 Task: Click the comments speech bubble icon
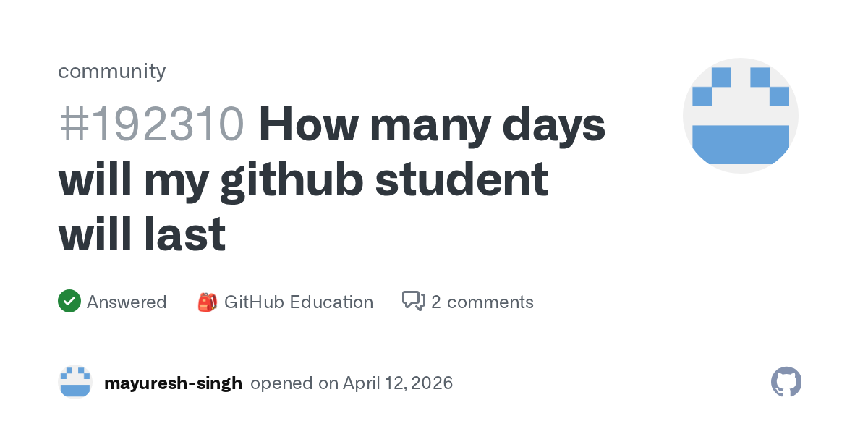pyautogui.click(x=413, y=301)
